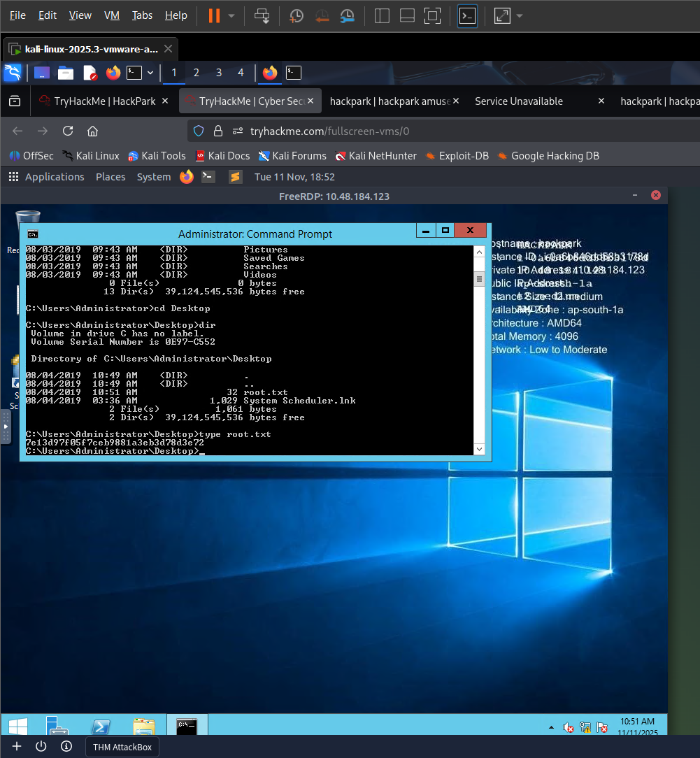Open PowerShell from the Windows taskbar
The height and width of the screenshot is (758, 700).
pyautogui.click(x=100, y=727)
